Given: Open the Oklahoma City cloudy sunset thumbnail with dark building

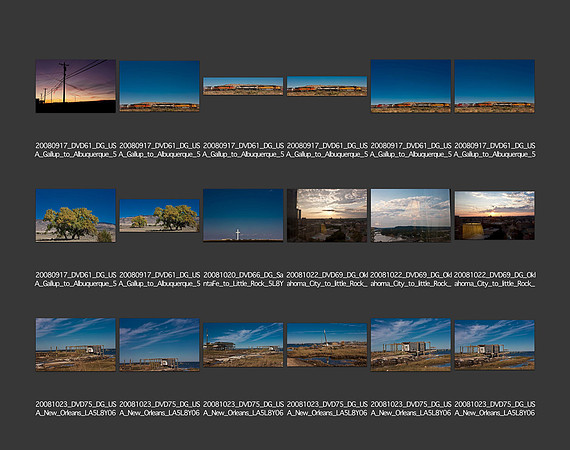Looking at the screenshot, I should click(x=327, y=215).
